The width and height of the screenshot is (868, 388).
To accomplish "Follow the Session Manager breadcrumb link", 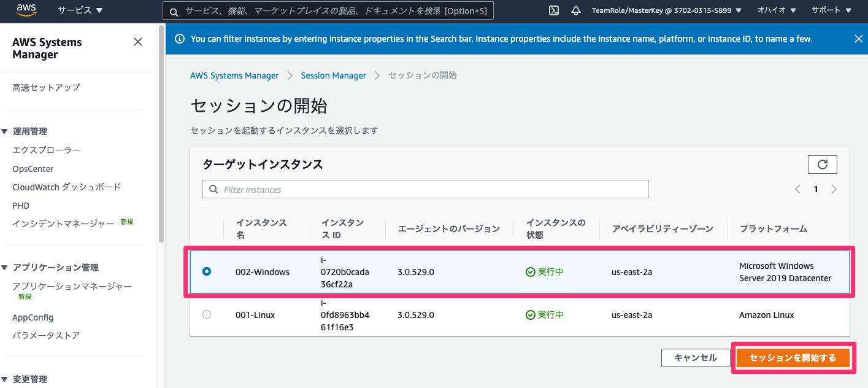I will coord(333,76).
